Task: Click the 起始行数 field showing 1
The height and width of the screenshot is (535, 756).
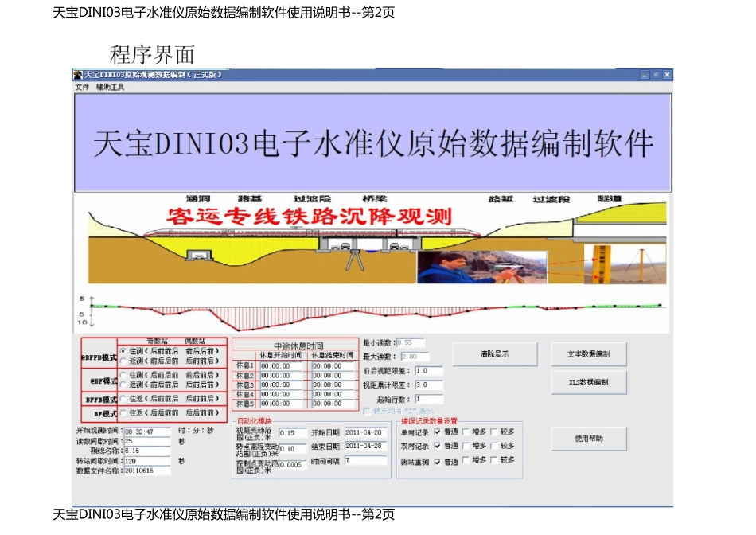Action: 429,400
